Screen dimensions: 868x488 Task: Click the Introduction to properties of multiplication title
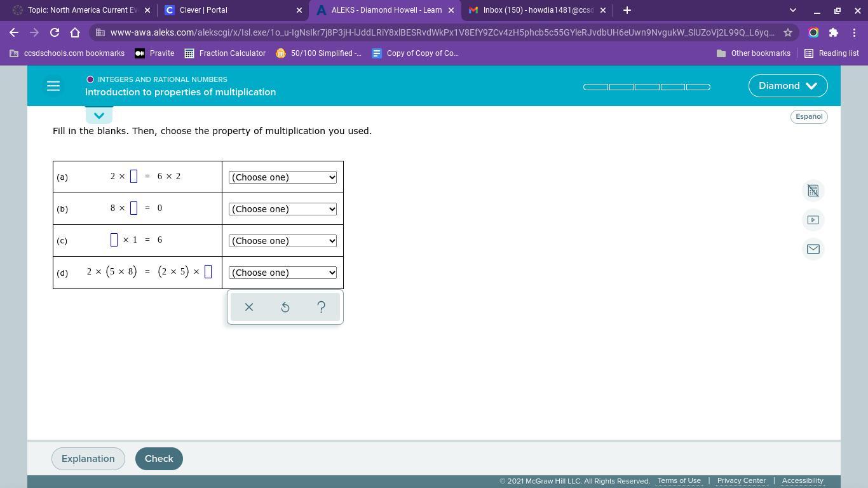click(180, 92)
